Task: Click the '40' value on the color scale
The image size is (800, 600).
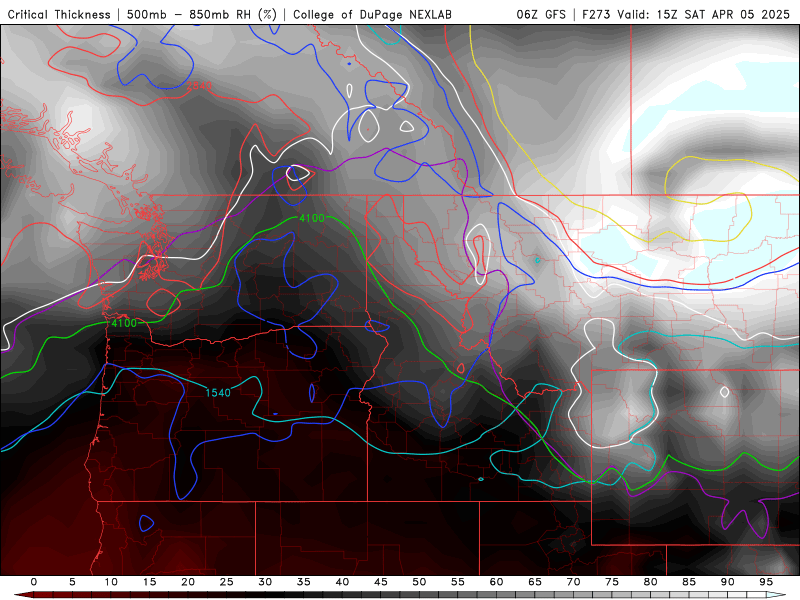Action: pos(342,582)
